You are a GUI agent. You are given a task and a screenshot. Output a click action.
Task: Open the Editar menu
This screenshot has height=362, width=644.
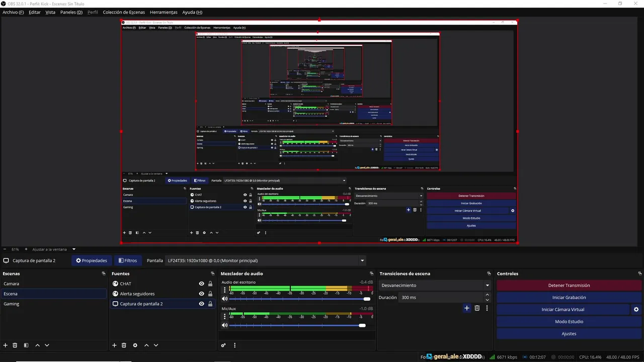coord(35,12)
